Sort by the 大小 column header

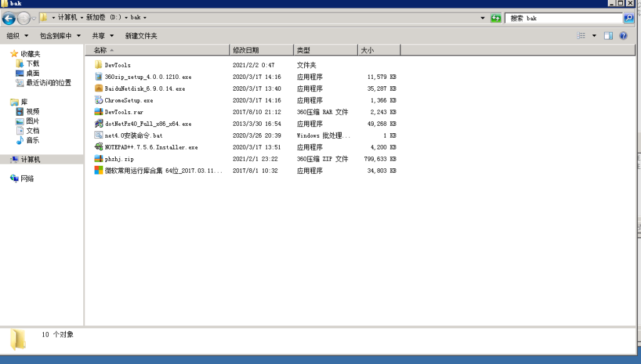pyautogui.click(x=379, y=50)
